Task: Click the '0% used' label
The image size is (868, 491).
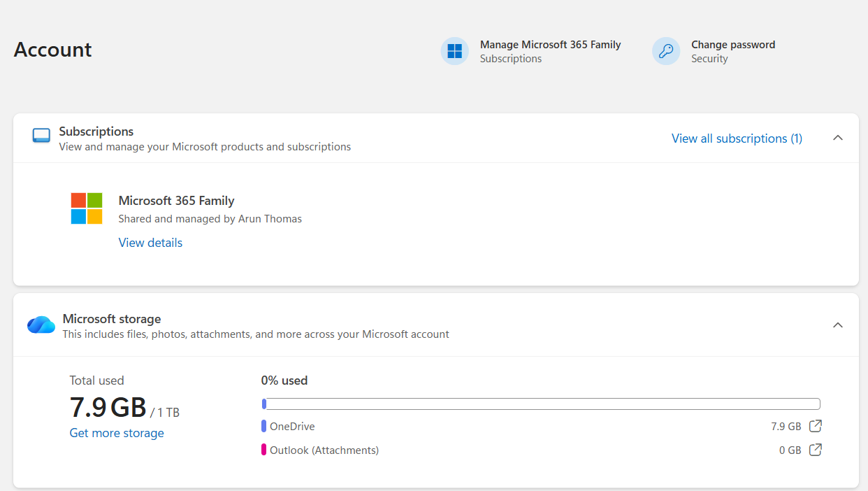Action: coord(284,380)
